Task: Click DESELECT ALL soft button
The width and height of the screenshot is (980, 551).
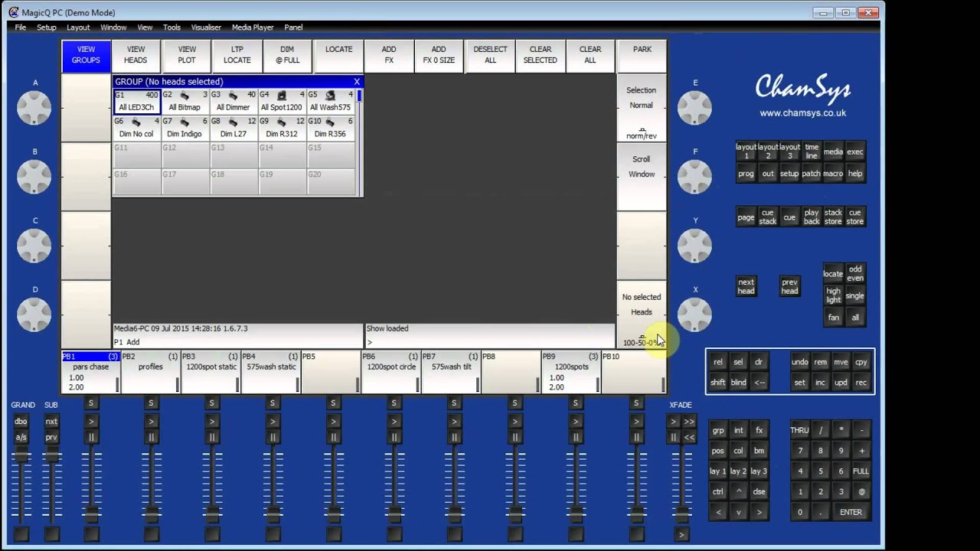Action: coord(490,55)
